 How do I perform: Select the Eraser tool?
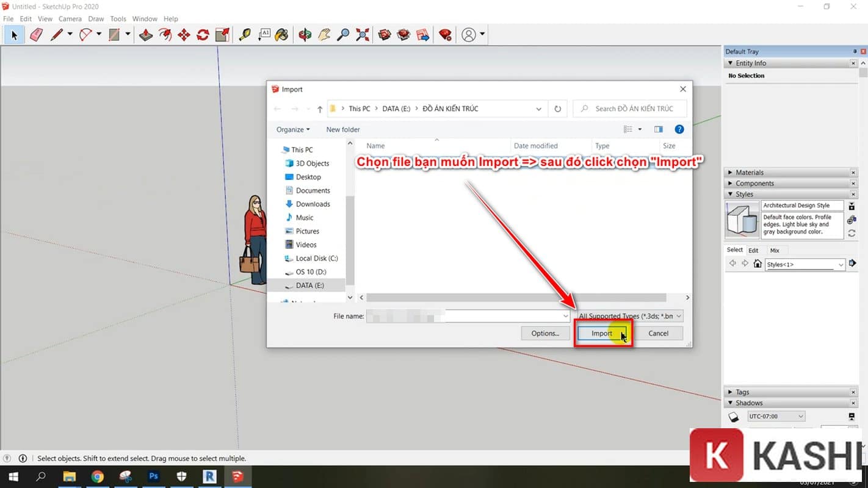pos(36,35)
